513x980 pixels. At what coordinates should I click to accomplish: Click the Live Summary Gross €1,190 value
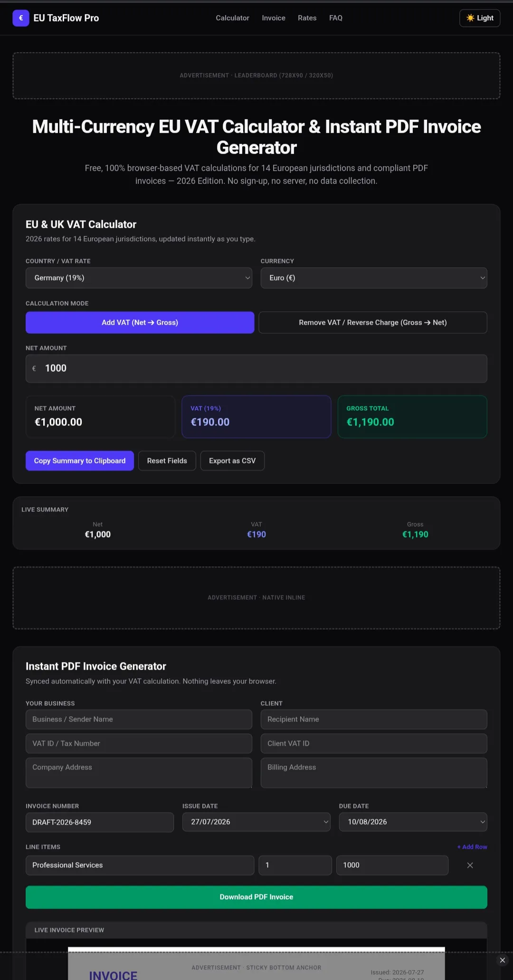pyautogui.click(x=415, y=534)
